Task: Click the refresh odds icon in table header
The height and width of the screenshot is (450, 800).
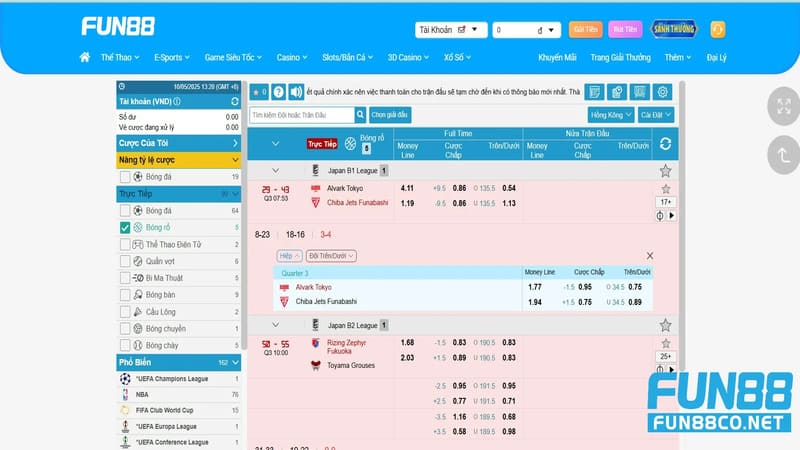Action: tap(665, 144)
